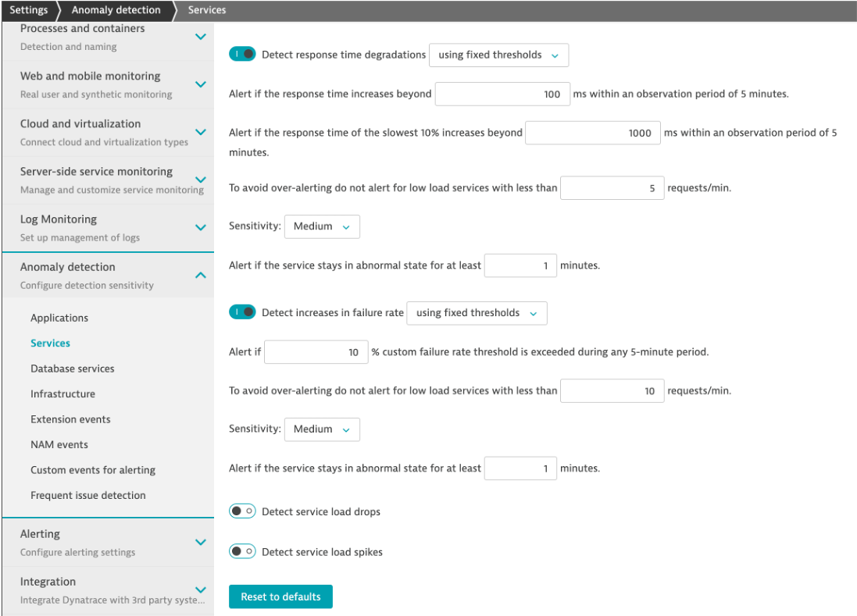This screenshot has width=857, height=616.
Task: Select Infrastructure in the sidebar
Action: click(62, 394)
